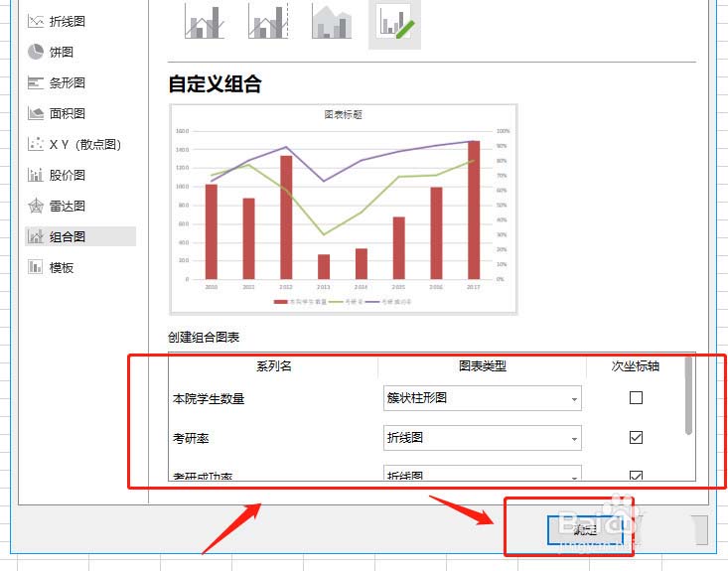Viewport: 728px width, 571px height.
Task: Select the XY scatter chart icon
Action: (36, 144)
